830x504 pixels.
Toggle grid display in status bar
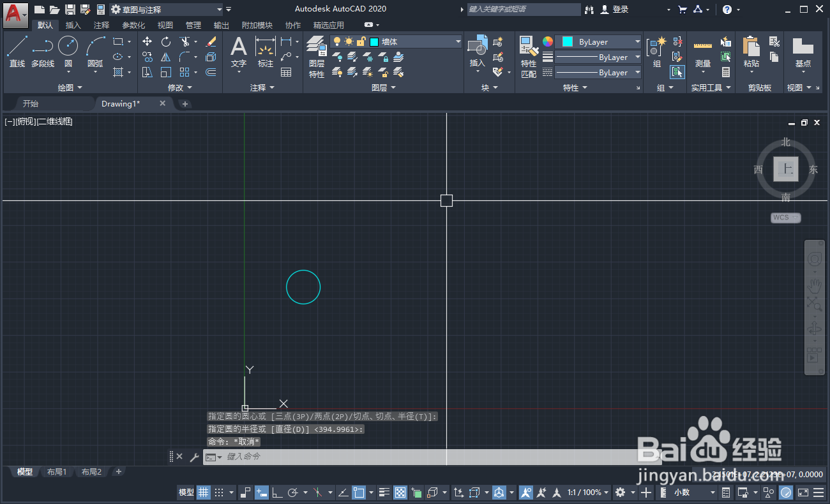point(204,493)
